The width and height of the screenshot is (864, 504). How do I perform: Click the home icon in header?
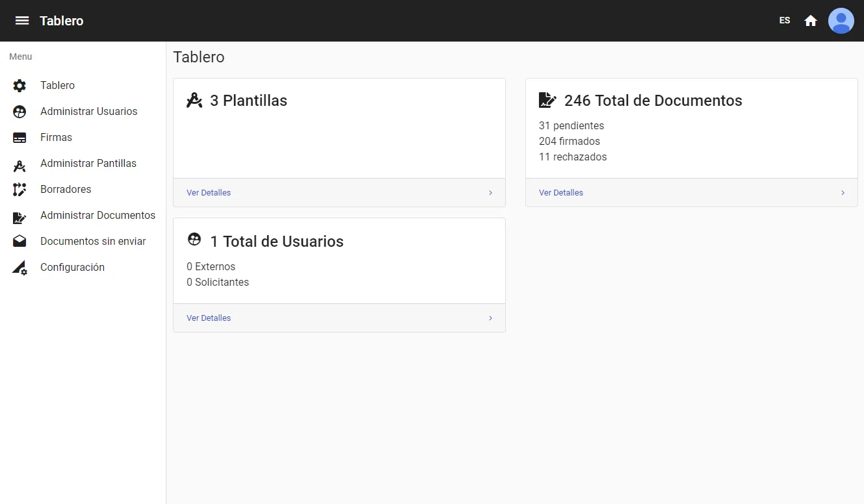(x=810, y=21)
